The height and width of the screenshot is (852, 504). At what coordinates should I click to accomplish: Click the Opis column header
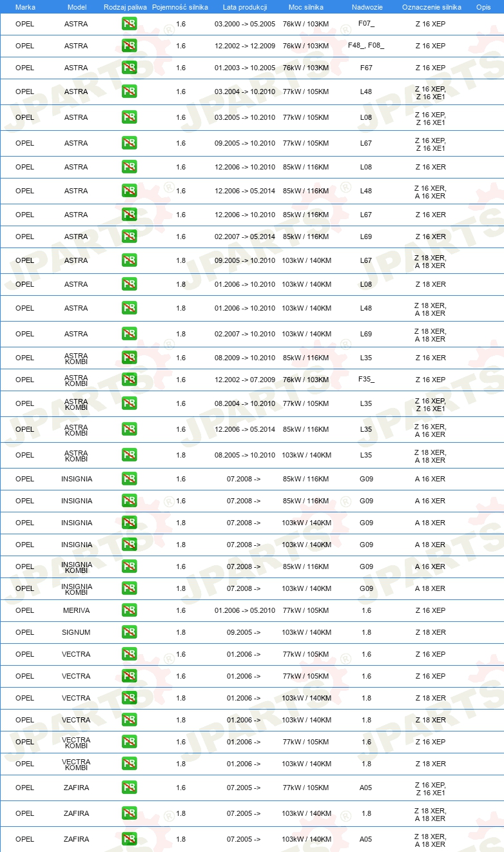point(483,7)
